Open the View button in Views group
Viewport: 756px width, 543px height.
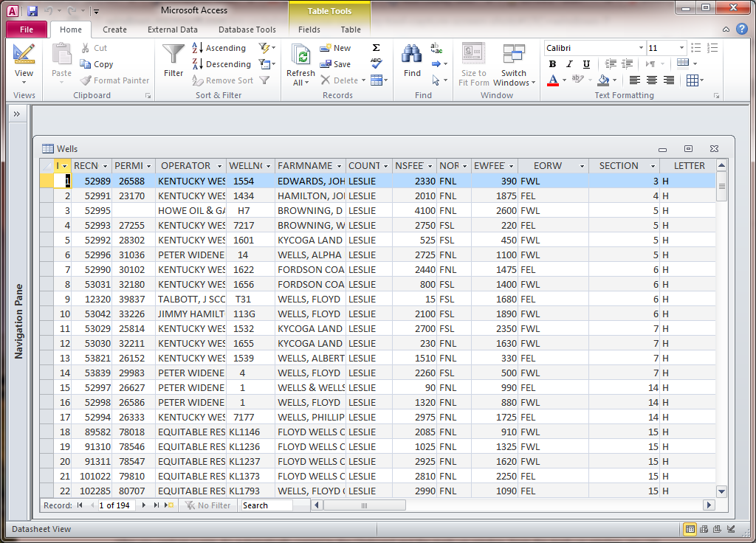point(24,63)
